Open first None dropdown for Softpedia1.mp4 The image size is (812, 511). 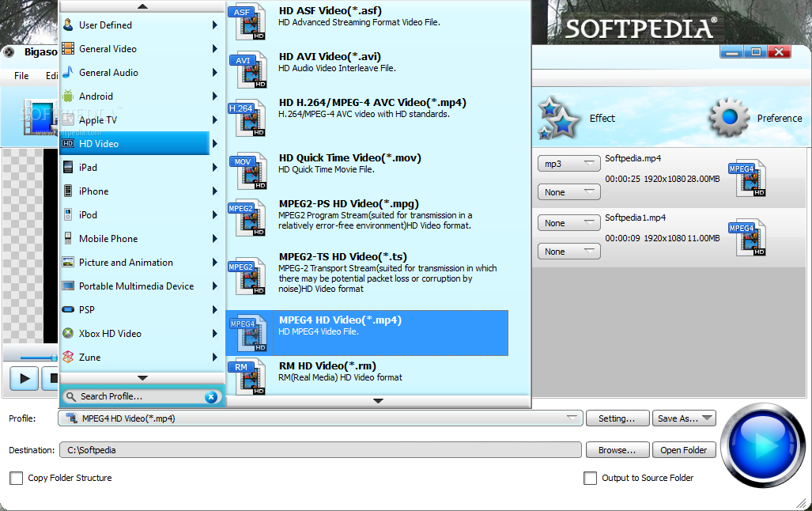tap(568, 223)
